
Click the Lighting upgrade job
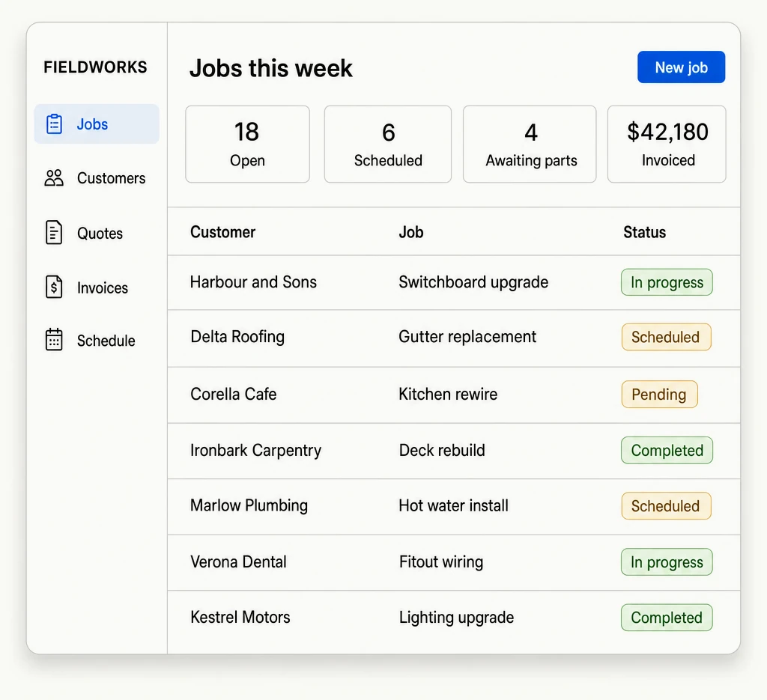456,618
